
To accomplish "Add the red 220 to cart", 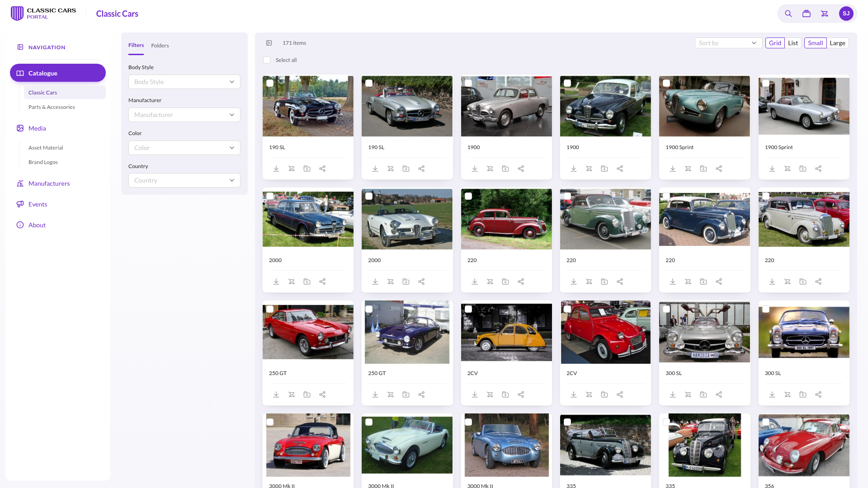I will coord(490,282).
